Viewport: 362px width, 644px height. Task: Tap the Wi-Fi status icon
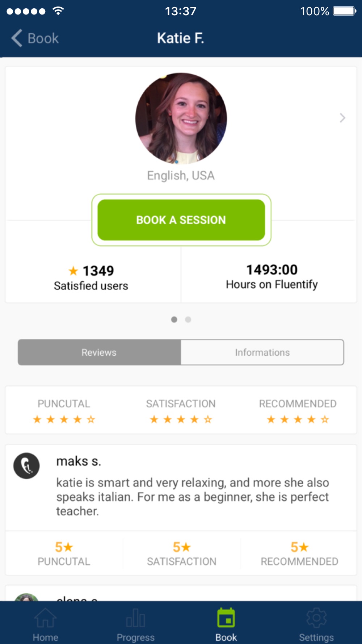pos(58,11)
